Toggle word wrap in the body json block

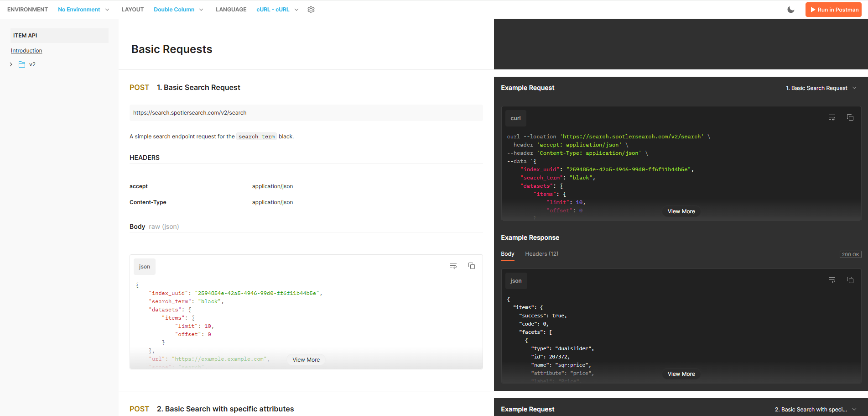click(x=453, y=266)
